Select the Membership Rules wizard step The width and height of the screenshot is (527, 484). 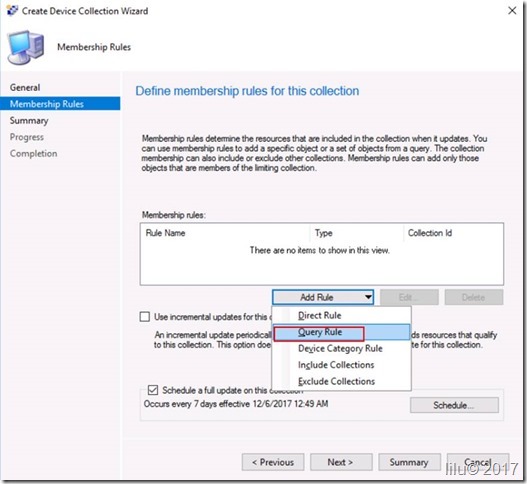(60, 104)
